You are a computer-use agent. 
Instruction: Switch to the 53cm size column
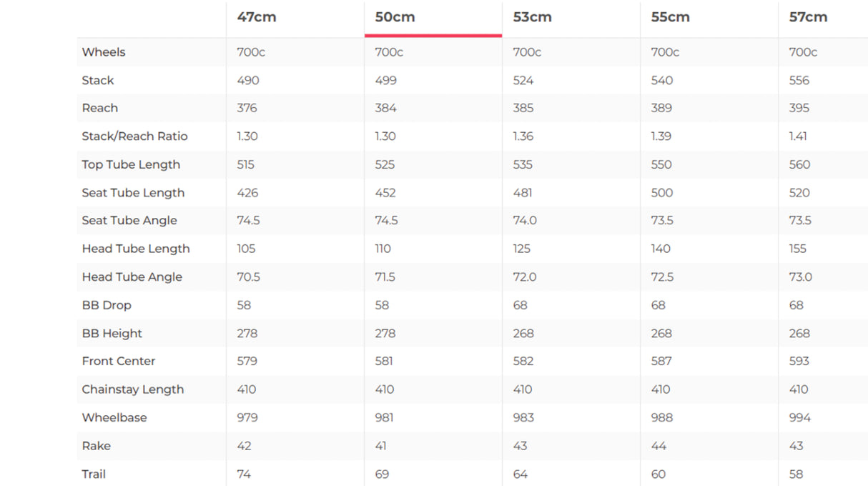point(533,17)
